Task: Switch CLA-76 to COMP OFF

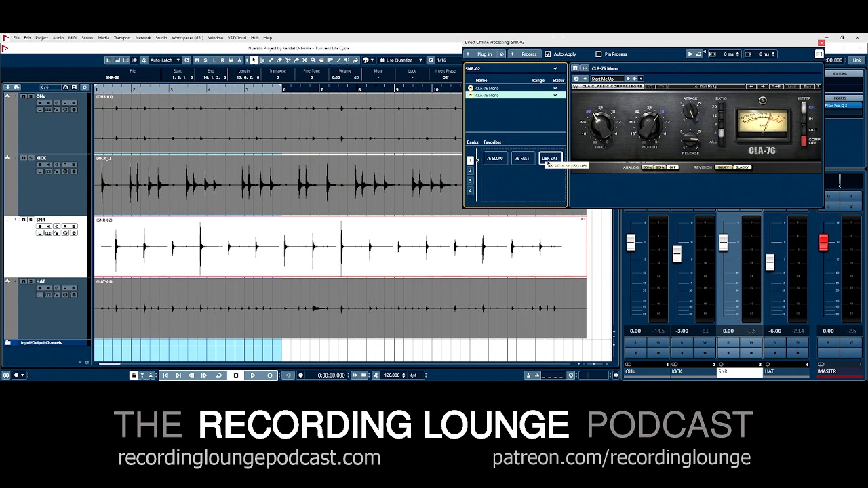Action: [805, 141]
